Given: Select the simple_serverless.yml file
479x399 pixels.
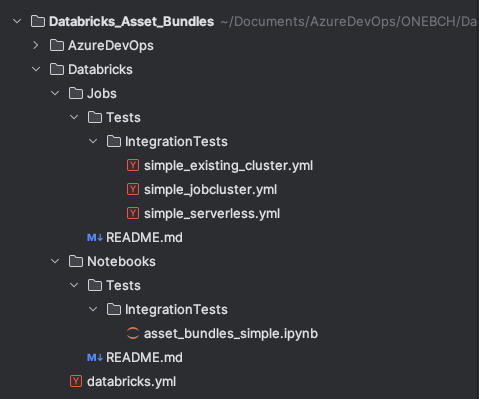Looking at the screenshot, I should (x=212, y=214).
